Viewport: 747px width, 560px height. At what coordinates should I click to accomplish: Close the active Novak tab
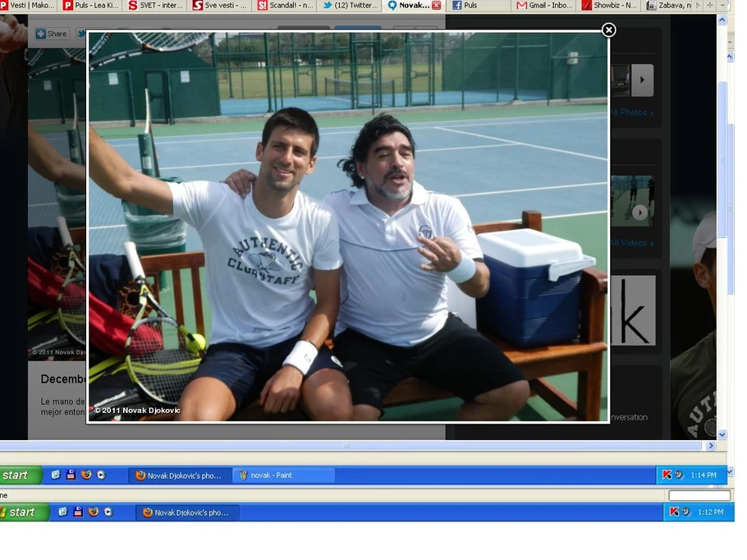coord(436,5)
